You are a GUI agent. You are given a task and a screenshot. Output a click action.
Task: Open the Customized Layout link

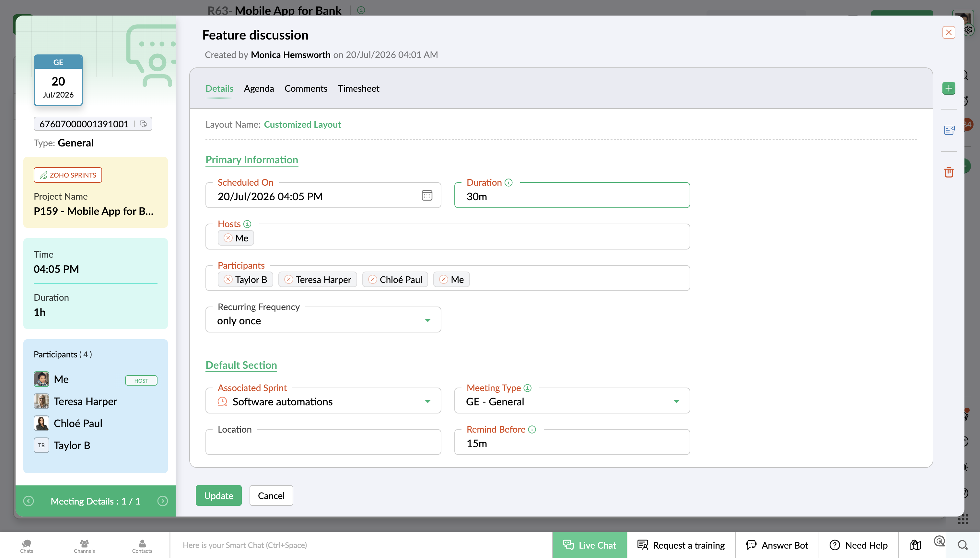click(x=302, y=124)
